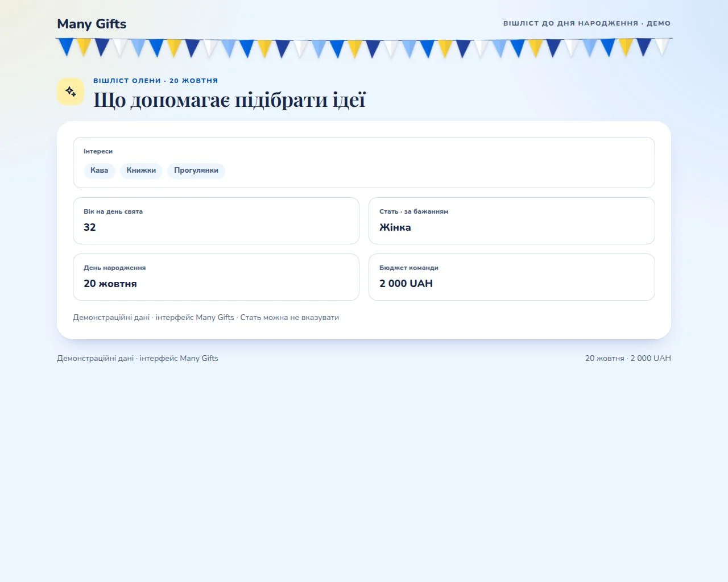Click the Вік на день свята label

[113, 211]
